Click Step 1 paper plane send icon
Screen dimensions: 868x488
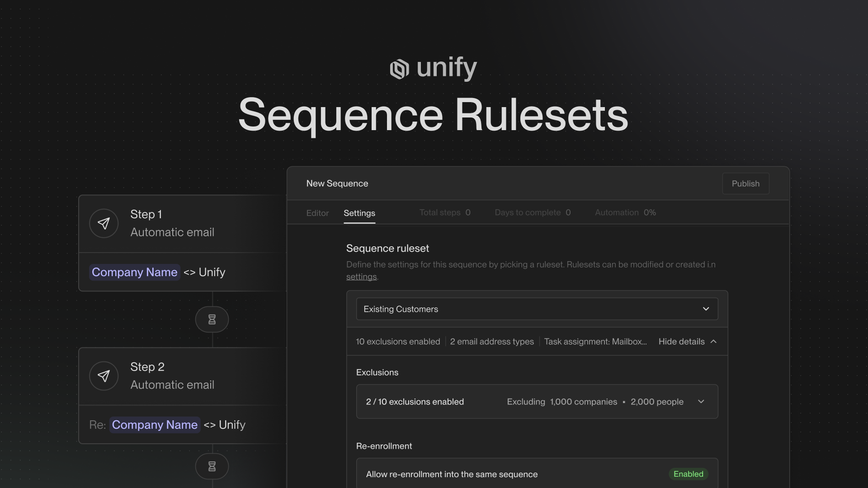[104, 223]
